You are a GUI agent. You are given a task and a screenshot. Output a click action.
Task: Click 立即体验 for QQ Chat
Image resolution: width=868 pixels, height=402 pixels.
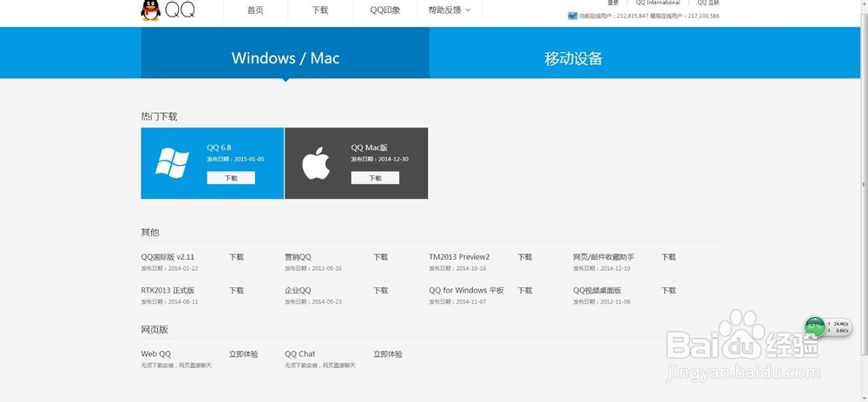click(387, 354)
